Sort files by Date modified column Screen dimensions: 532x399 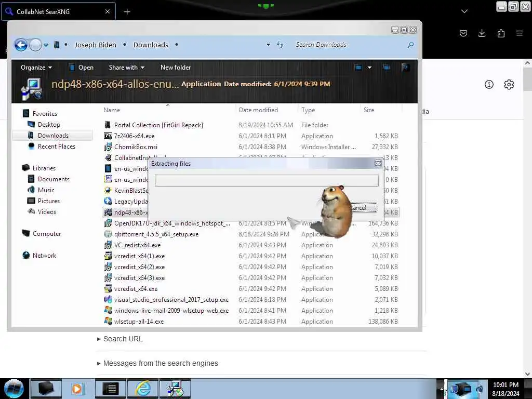pyautogui.click(x=258, y=110)
